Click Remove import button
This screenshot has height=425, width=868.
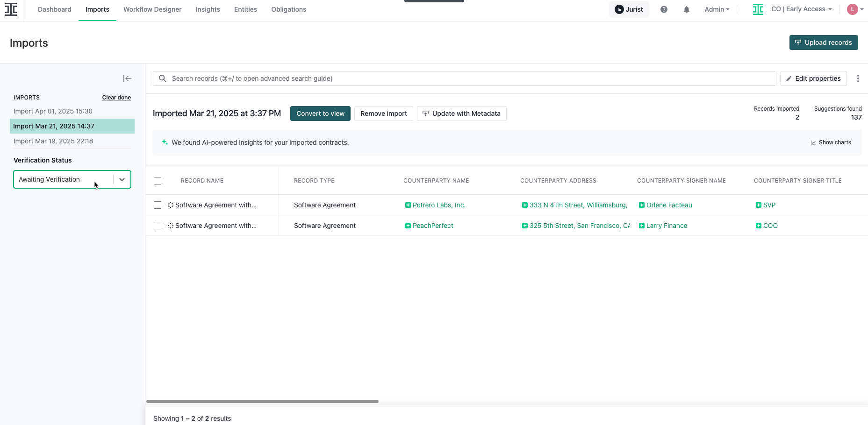383,113
